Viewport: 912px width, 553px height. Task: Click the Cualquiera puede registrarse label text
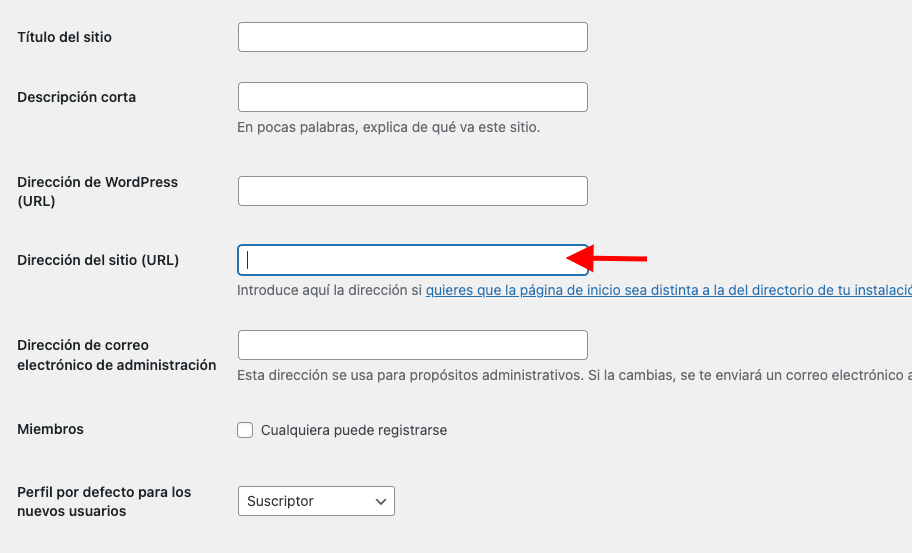point(354,430)
